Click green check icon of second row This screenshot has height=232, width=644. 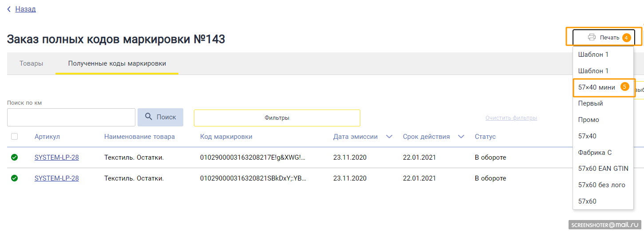coord(14,178)
